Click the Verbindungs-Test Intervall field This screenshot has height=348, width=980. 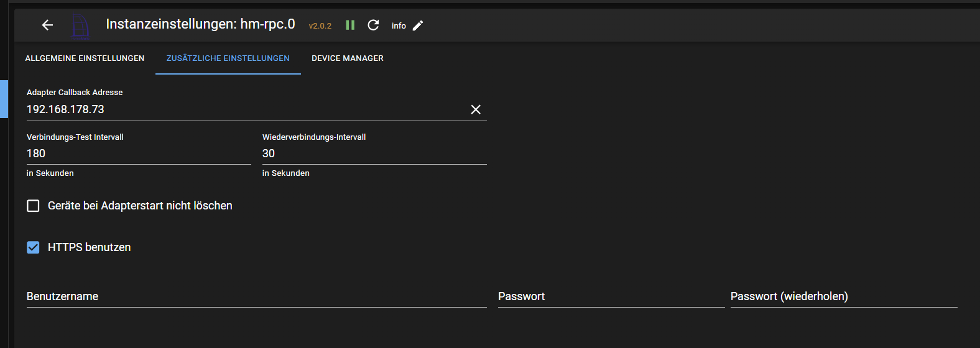pyautogui.click(x=138, y=153)
